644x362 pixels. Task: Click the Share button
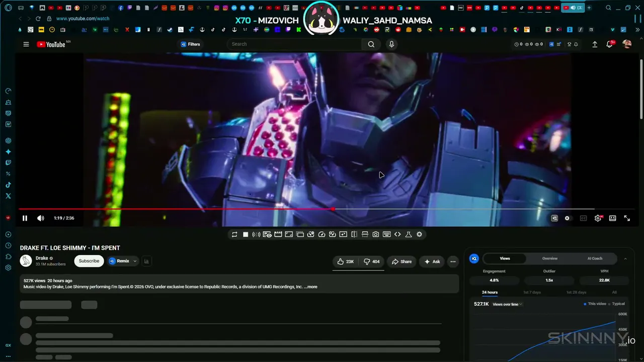click(x=401, y=261)
